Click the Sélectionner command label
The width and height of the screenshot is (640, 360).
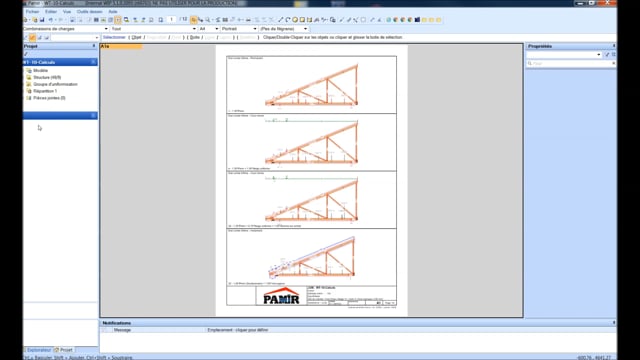(x=114, y=37)
